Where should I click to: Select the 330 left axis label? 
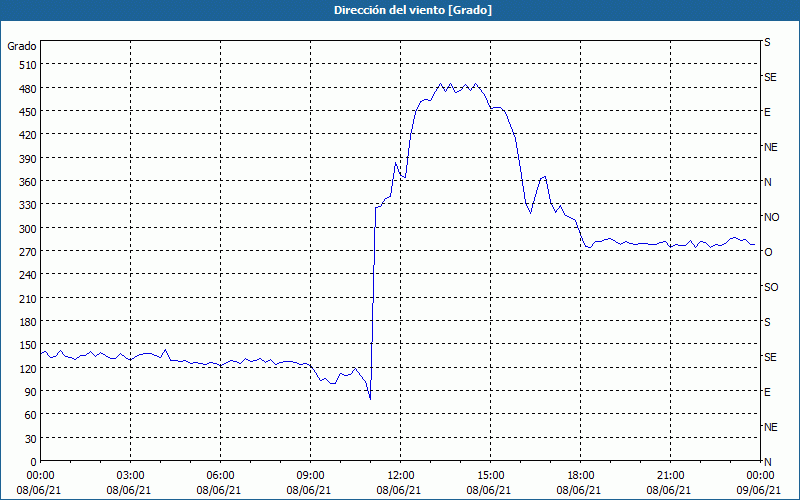click(x=28, y=205)
